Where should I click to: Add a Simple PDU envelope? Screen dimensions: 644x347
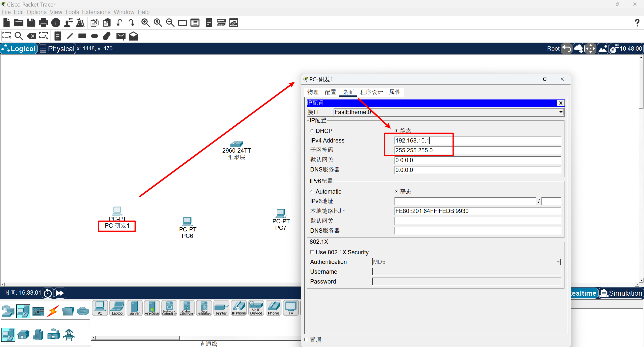[121, 36]
